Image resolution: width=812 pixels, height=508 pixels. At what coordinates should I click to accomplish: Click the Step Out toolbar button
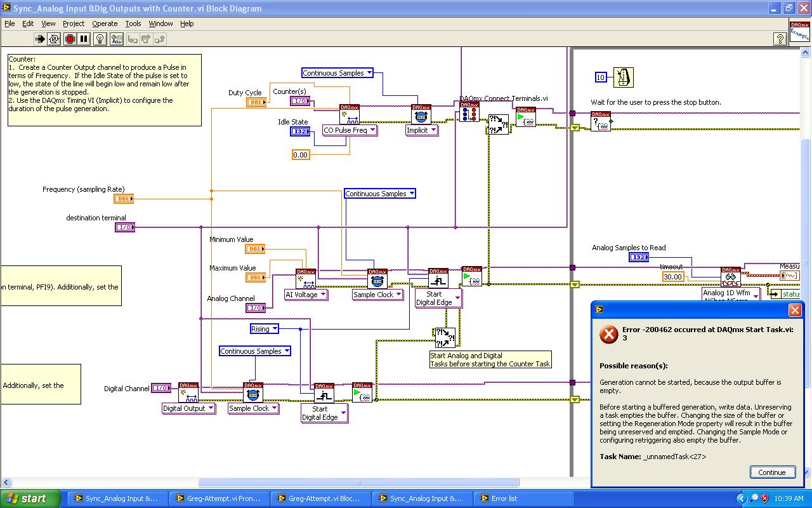(160, 39)
